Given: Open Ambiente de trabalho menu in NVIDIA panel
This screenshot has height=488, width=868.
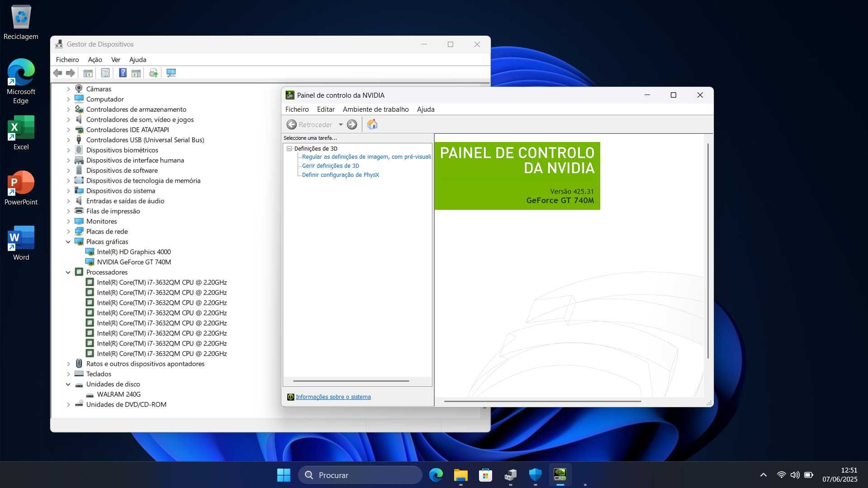Looking at the screenshot, I should (x=375, y=109).
